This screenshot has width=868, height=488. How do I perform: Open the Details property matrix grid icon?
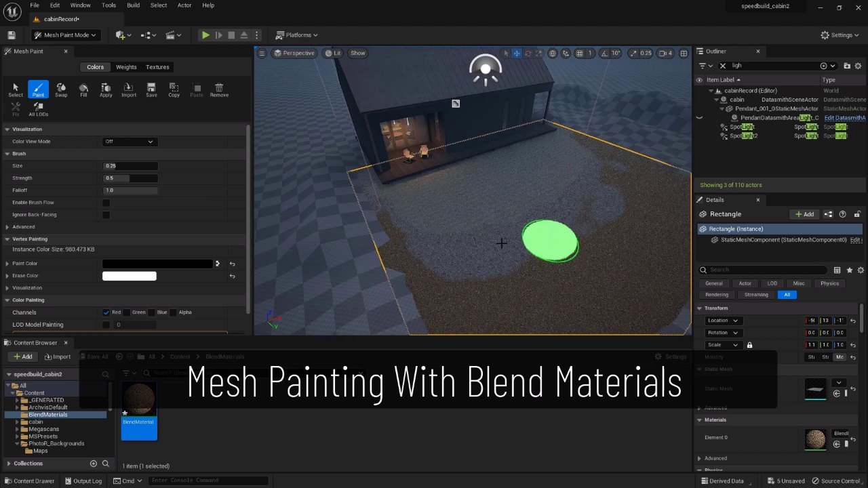click(x=837, y=270)
